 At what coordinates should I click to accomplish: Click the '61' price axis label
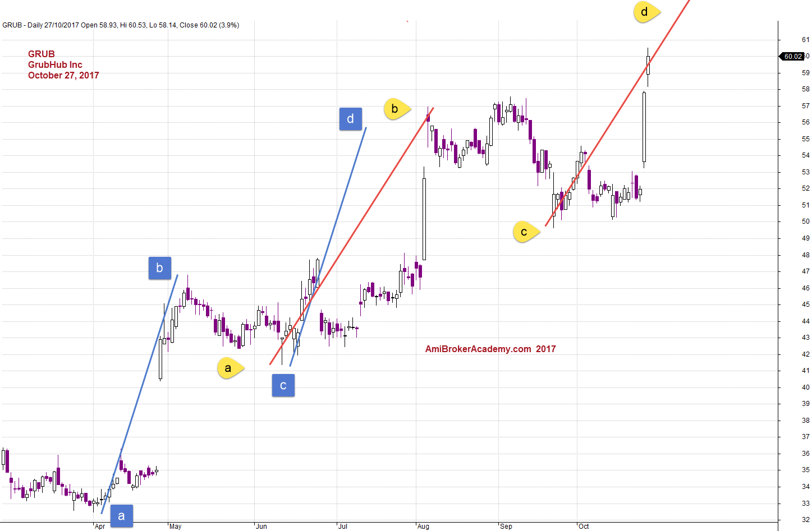click(806, 40)
